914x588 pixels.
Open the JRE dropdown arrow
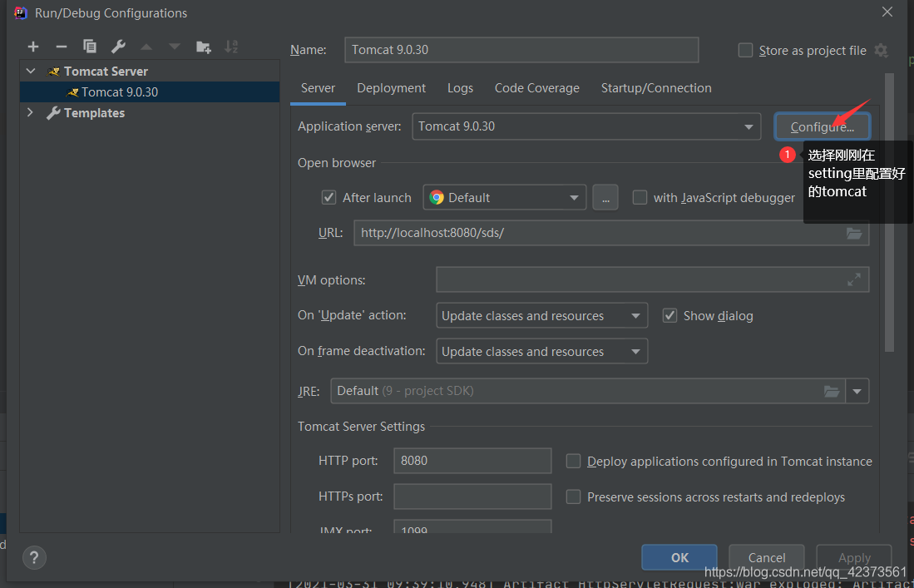pos(857,391)
